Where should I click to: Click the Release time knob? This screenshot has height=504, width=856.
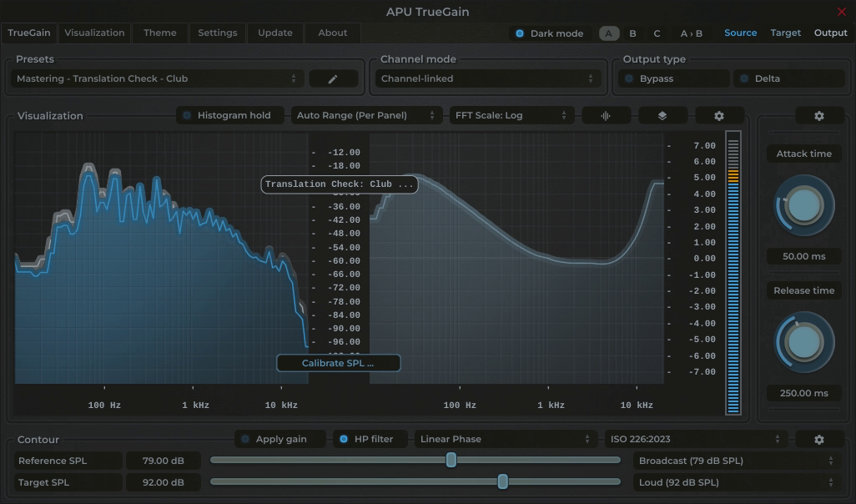tap(804, 342)
